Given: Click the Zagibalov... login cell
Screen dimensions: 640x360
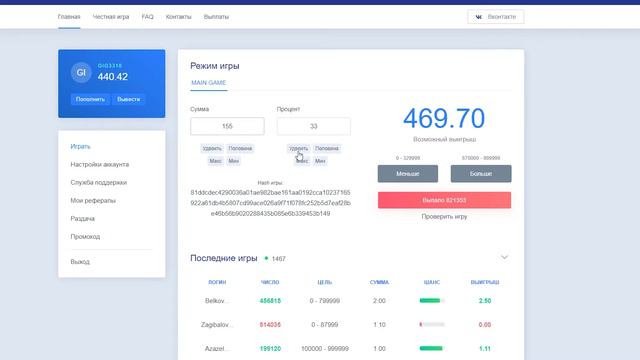Looking at the screenshot, I should [217, 325].
